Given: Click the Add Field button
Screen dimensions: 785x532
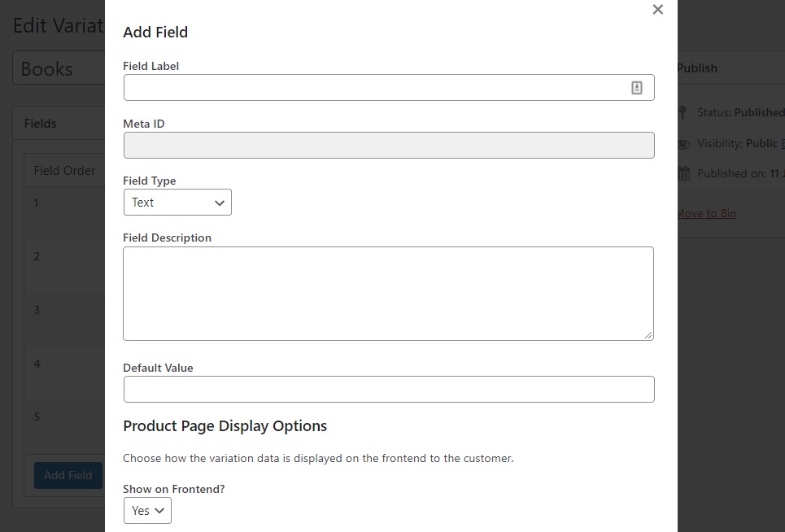Looking at the screenshot, I should (x=68, y=475).
